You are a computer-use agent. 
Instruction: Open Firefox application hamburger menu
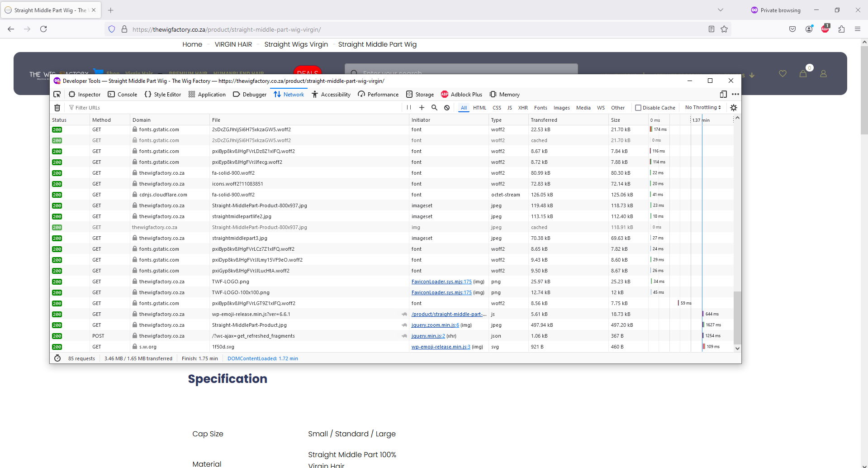858,29
